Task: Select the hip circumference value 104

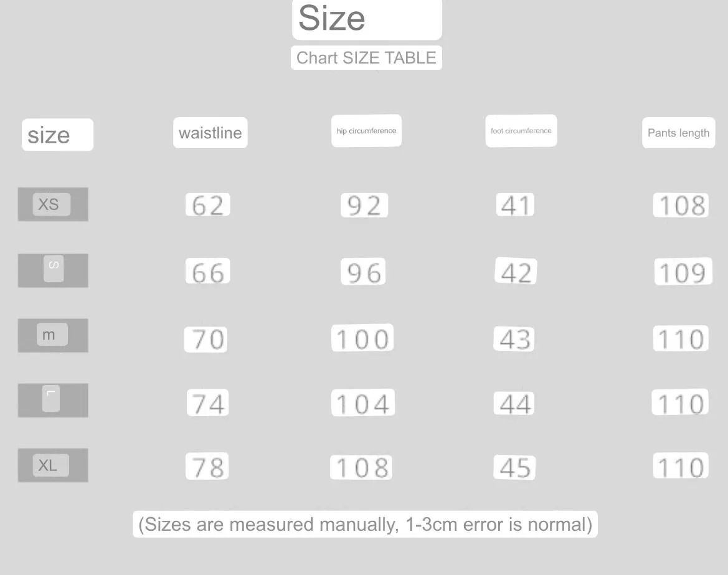Action: 363,402
